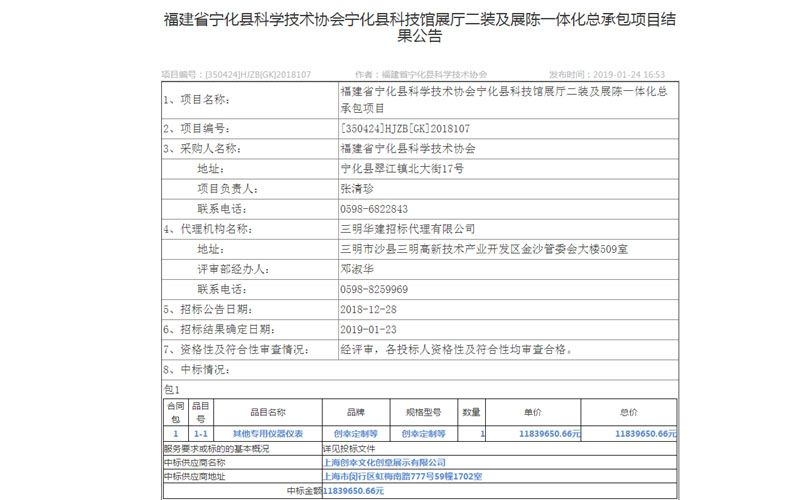Click the '4、代理机构名称' label
This screenshot has height=500, width=805.
(208, 229)
